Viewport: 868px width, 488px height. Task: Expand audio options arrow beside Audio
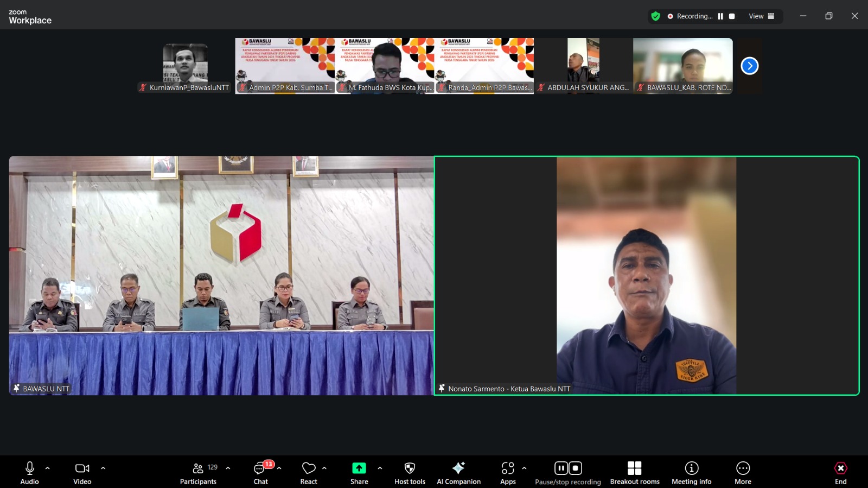pyautogui.click(x=48, y=468)
